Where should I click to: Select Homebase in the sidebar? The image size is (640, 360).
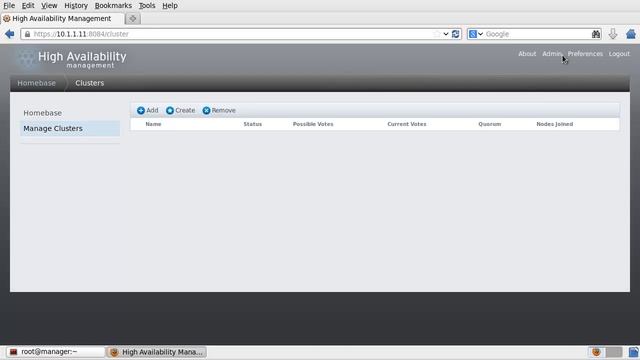pyautogui.click(x=42, y=113)
